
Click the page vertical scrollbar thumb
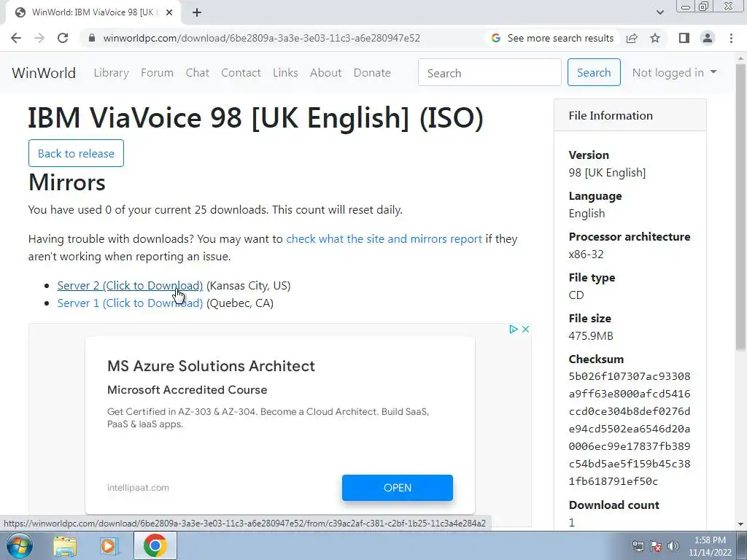coord(741,206)
